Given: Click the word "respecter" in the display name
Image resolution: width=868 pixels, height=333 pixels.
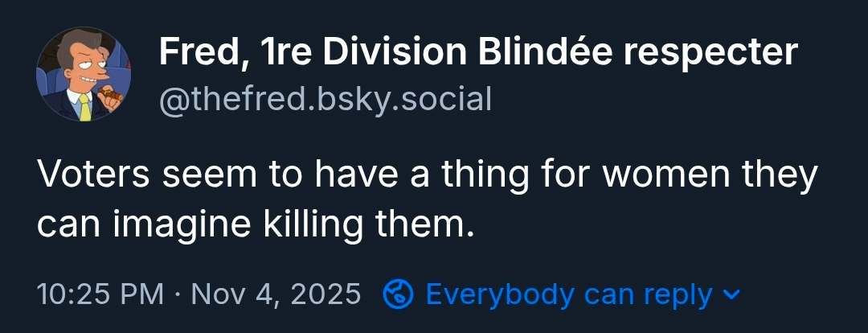Looking at the screenshot, I should pos(711,53).
